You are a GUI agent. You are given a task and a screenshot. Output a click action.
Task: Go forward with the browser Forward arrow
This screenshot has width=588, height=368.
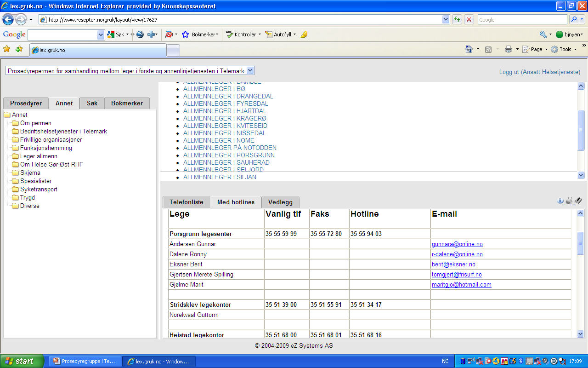[21, 19]
